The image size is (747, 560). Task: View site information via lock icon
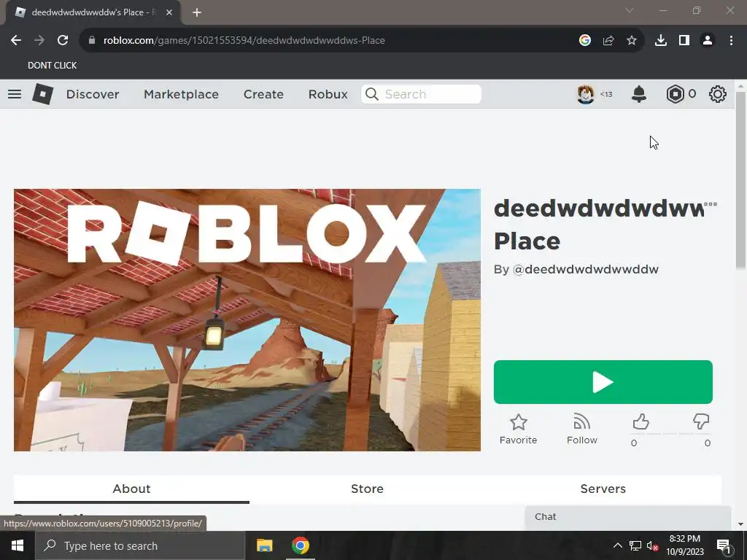[91, 41]
